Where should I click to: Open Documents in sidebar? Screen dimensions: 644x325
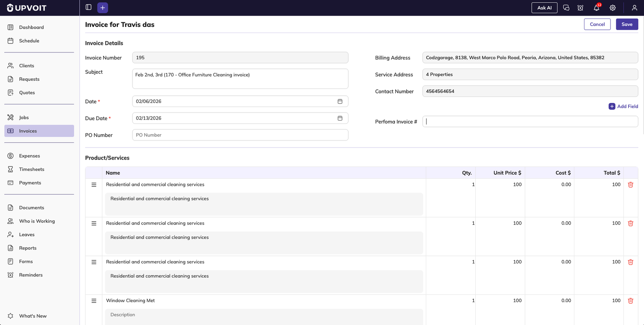(x=39, y=208)
